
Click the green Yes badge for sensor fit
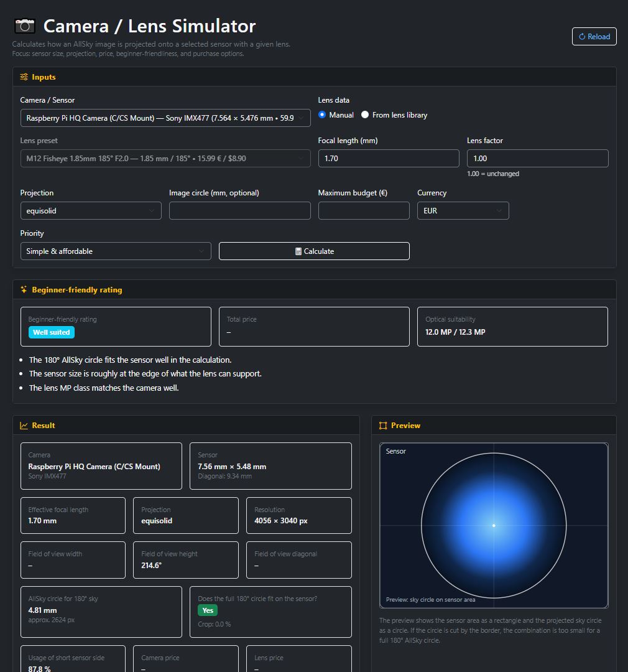coord(207,610)
